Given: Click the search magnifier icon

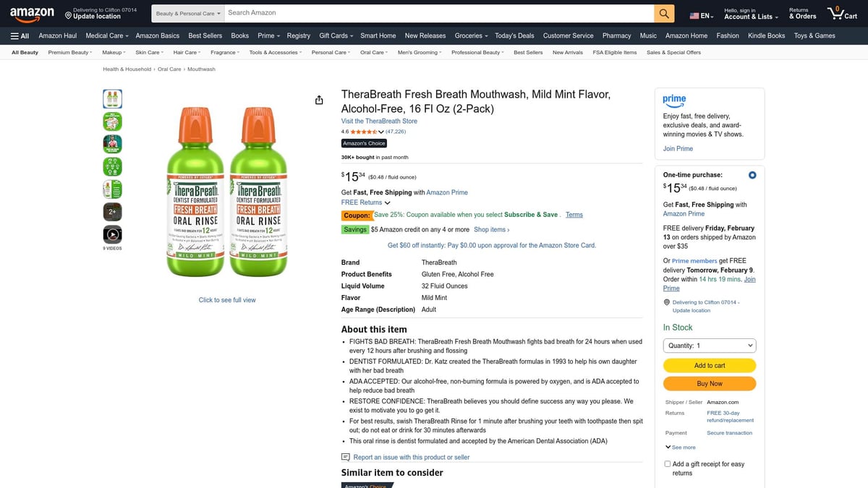Looking at the screenshot, I should coord(663,13).
